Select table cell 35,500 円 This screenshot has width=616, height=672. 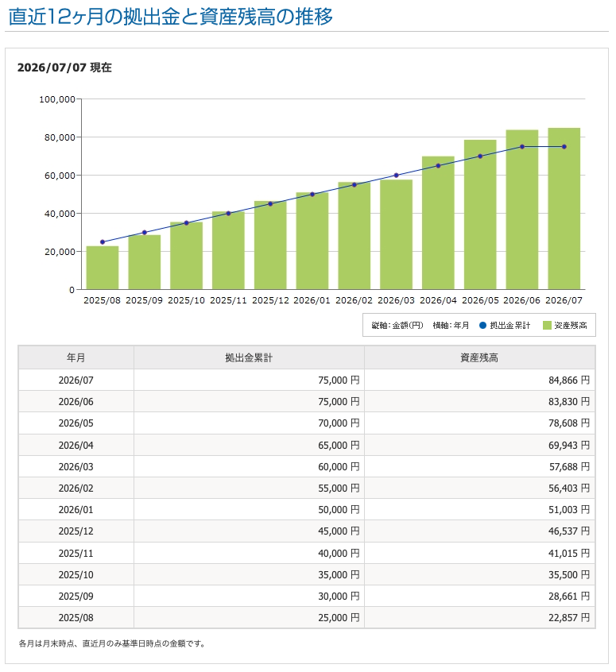(479, 575)
